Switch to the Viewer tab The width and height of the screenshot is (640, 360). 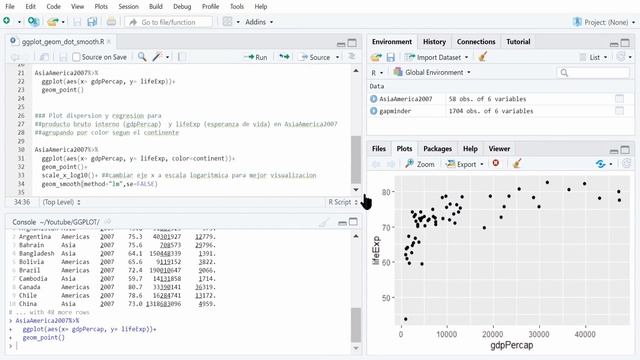pos(499,149)
